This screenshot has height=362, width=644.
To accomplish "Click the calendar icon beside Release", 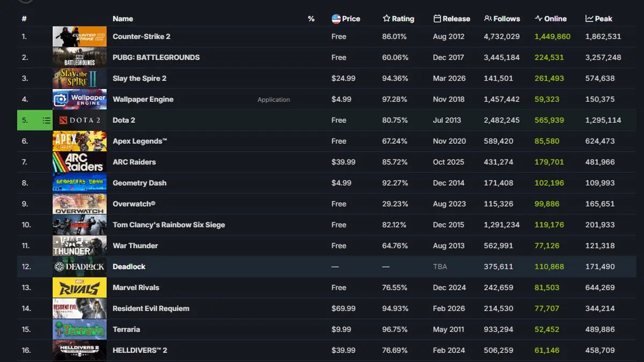I will coord(437,19).
